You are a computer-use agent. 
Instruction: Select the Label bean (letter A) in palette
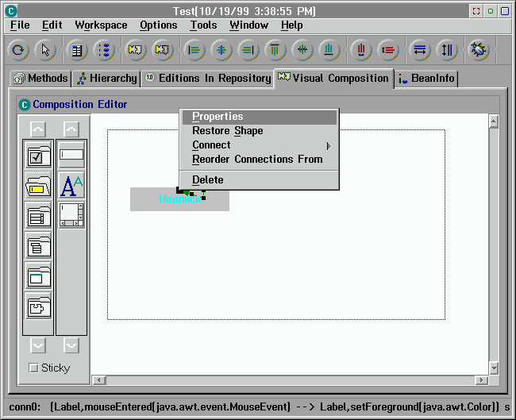[x=71, y=185]
